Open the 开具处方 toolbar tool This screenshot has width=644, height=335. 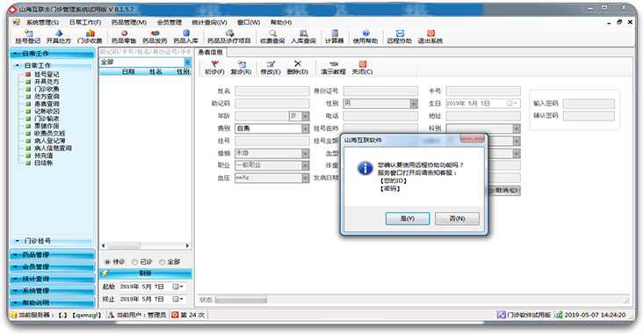coord(59,37)
